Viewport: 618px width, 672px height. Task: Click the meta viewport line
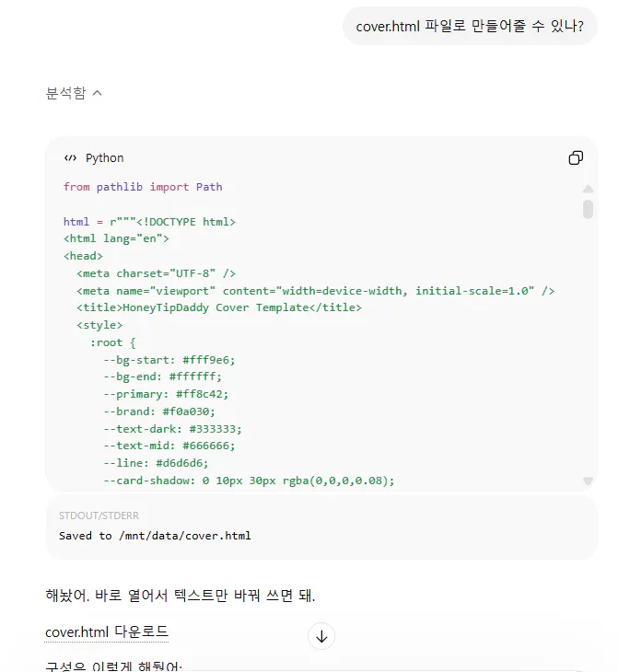pos(316,291)
